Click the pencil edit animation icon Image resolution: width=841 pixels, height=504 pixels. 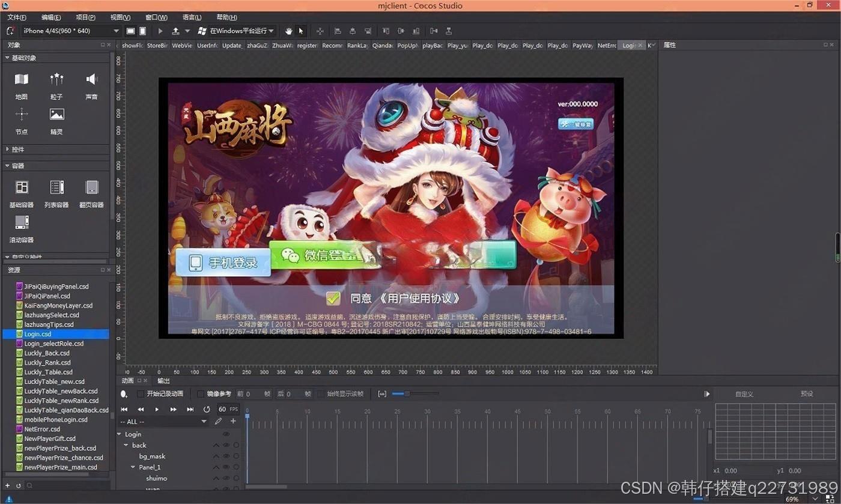tap(218, 422)
